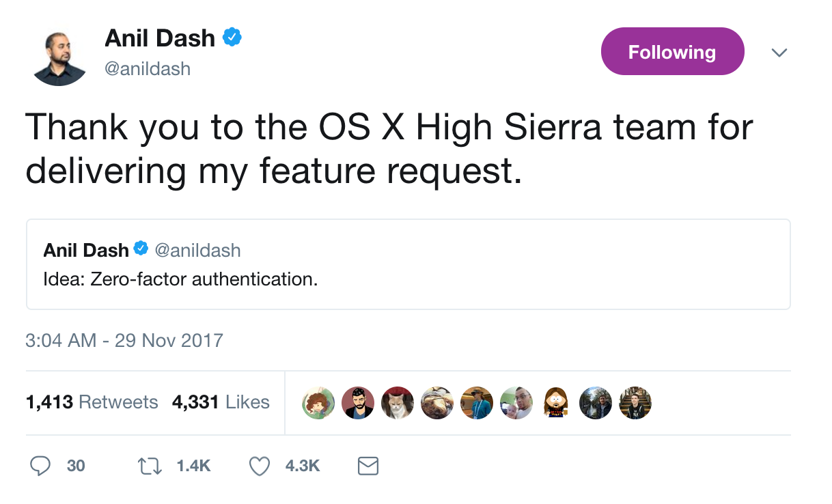Open Anil Dash's profile picture
Image resolution: width=832 pixels, height=504 pixels.
59,58
